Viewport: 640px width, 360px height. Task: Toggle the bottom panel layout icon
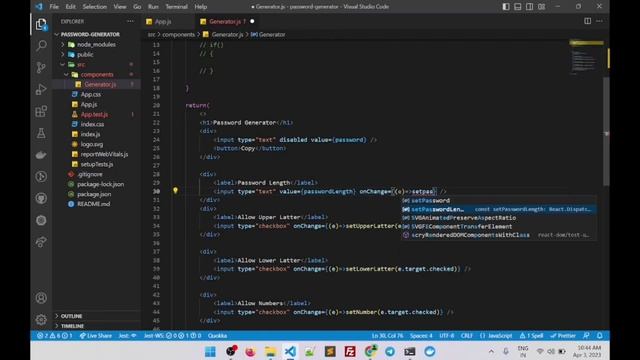pyautogui.click(x=518, y=7)
